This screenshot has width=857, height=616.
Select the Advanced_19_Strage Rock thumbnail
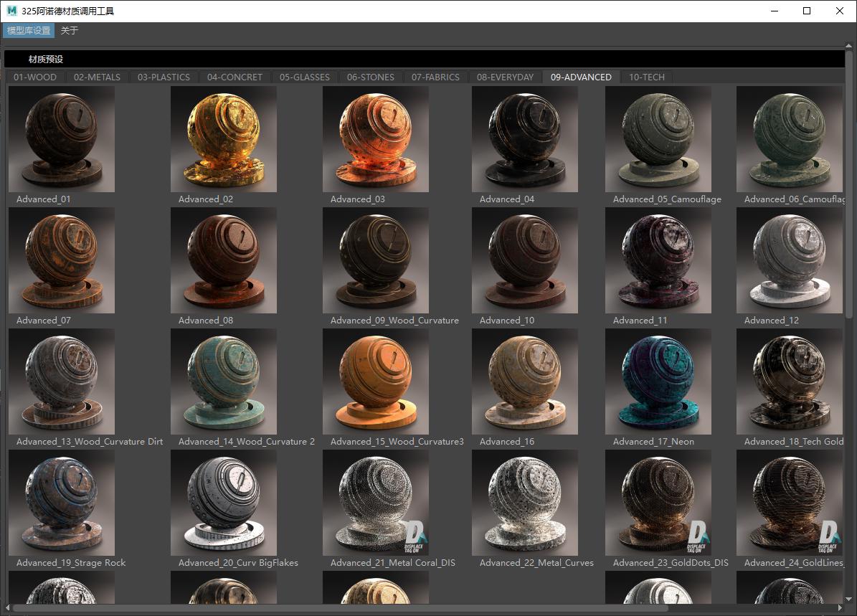tap(61, 503)
